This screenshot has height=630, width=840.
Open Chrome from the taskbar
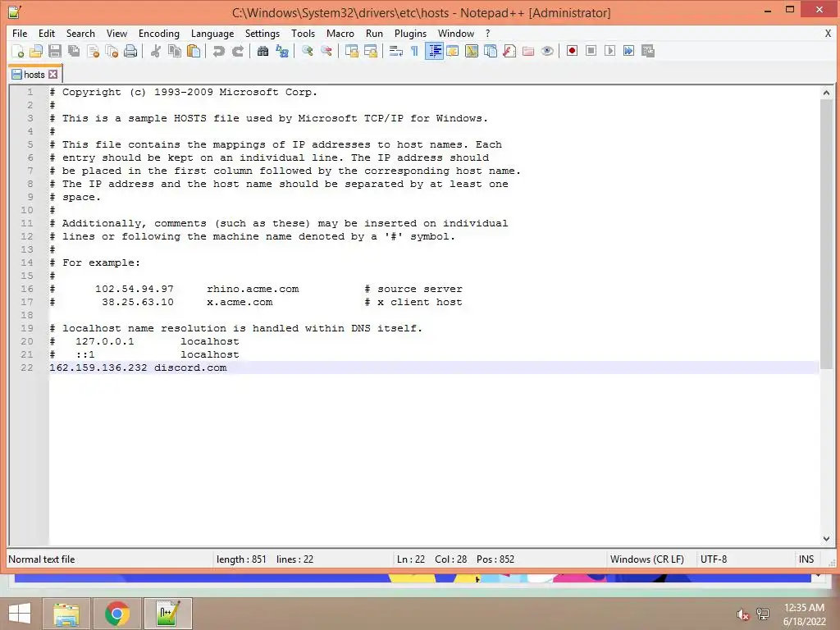pyautogui.click(x=117, y=614)
